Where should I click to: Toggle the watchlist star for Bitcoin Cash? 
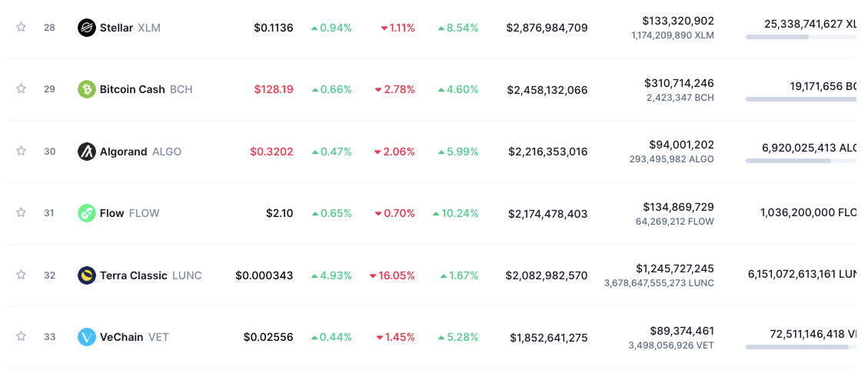pyautogui.click(x=22, y=88)
